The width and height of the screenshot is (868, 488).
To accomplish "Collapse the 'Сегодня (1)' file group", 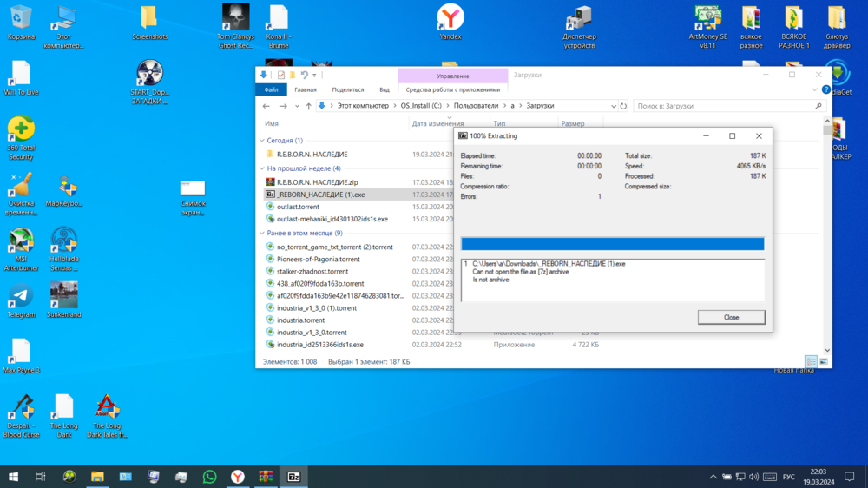I will point(262,140).
